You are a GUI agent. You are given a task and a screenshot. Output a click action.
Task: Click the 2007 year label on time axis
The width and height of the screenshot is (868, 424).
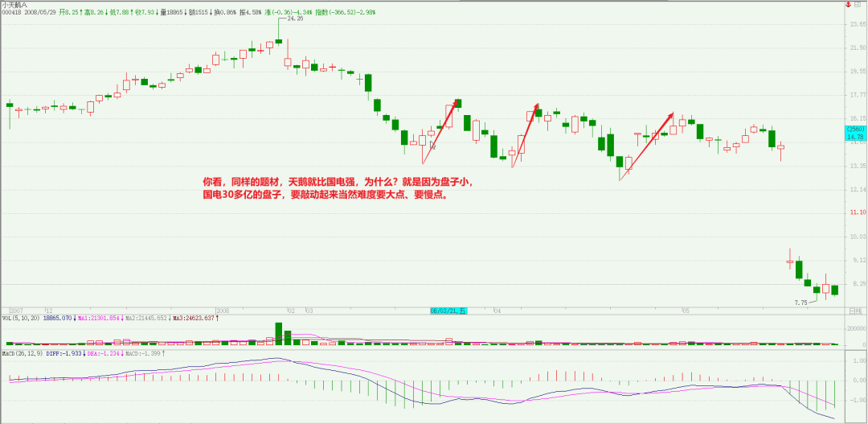(17, 311)
